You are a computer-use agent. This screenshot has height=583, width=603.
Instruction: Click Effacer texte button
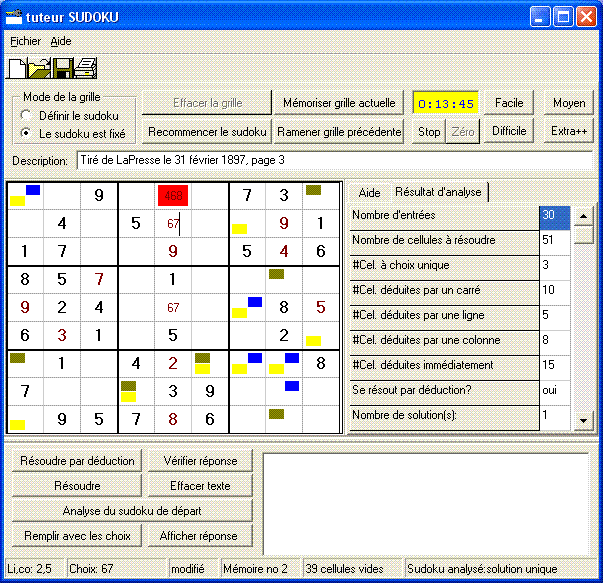point(200,486)
